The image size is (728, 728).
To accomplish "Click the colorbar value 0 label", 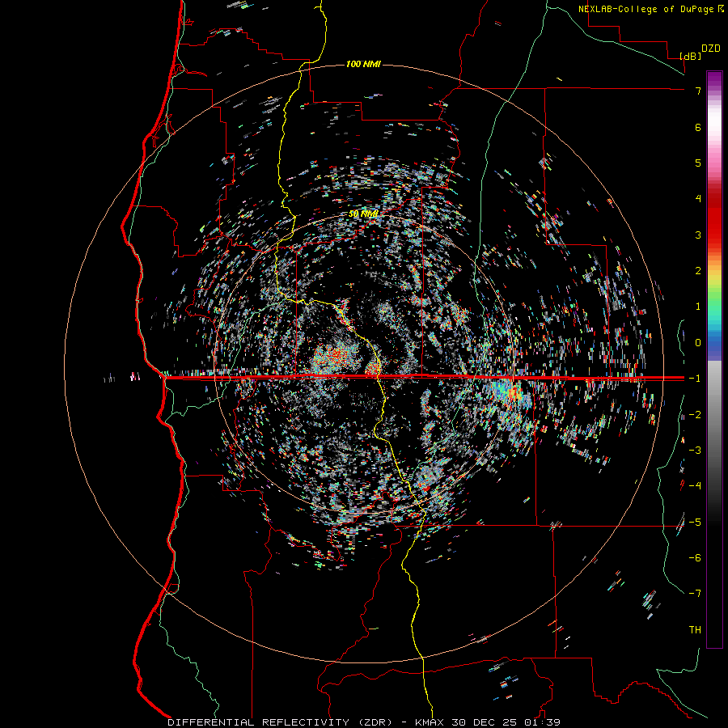I will [698, 343].
